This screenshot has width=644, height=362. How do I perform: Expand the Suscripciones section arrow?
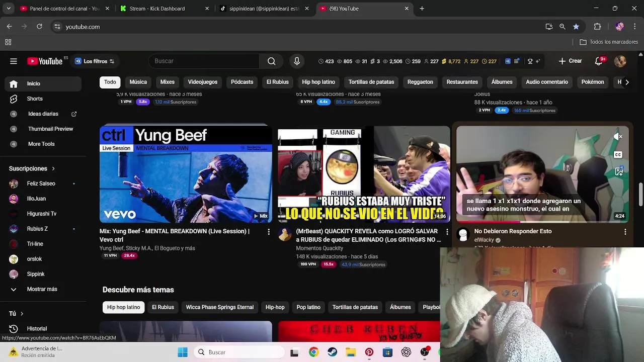point(53,168)
